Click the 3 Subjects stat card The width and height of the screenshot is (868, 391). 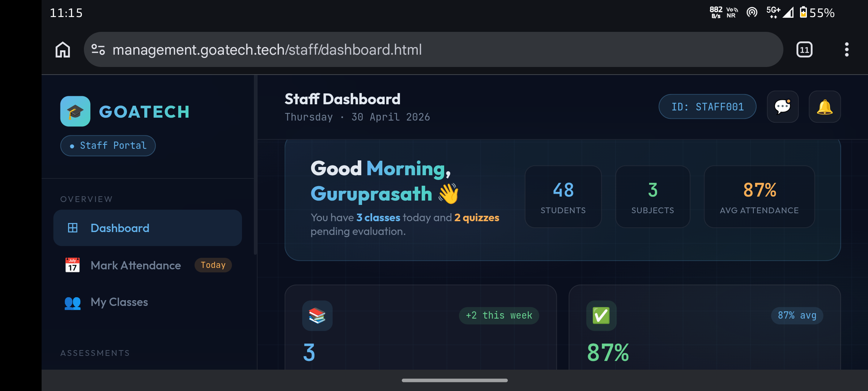[653, 197]
